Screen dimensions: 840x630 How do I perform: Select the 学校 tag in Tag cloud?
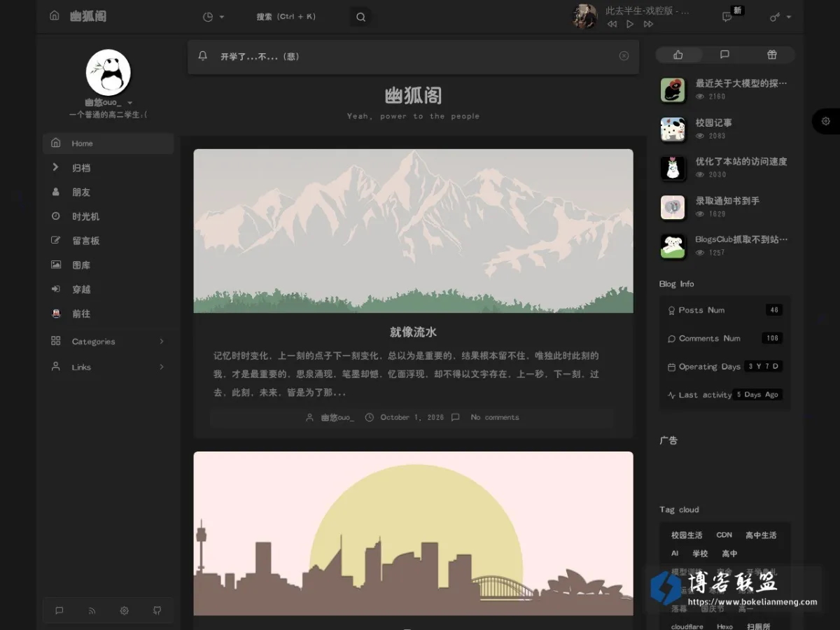pyautogui.click(x=700, y=554)
